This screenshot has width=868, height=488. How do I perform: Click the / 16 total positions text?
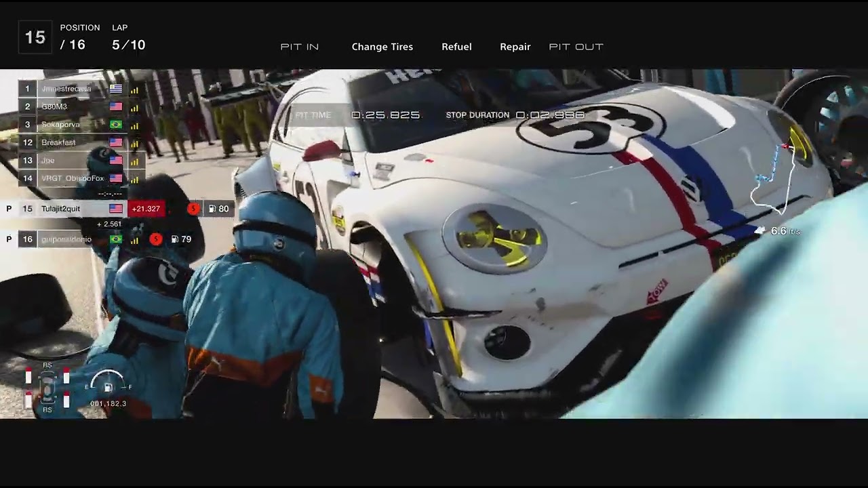[x=73, y=45]
